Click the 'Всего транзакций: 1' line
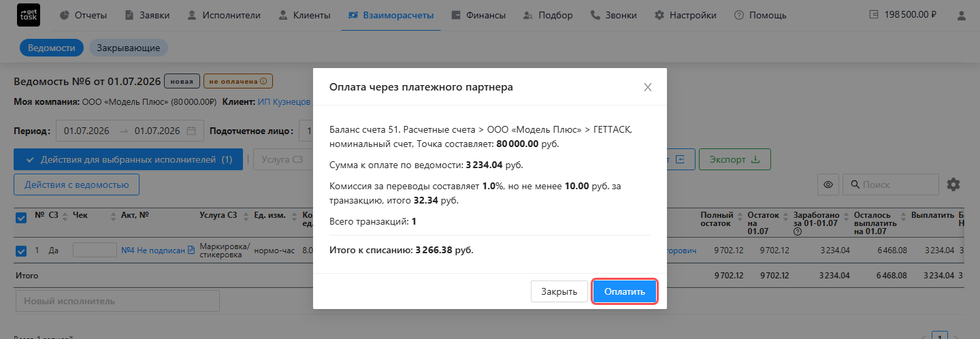The image size is (980, 339). pos(373,221)
